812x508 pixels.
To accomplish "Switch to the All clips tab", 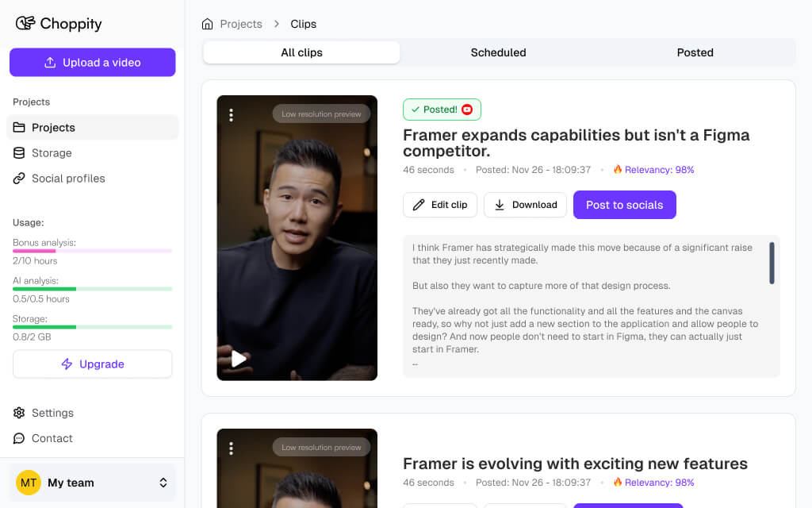I will click(301, 52).
